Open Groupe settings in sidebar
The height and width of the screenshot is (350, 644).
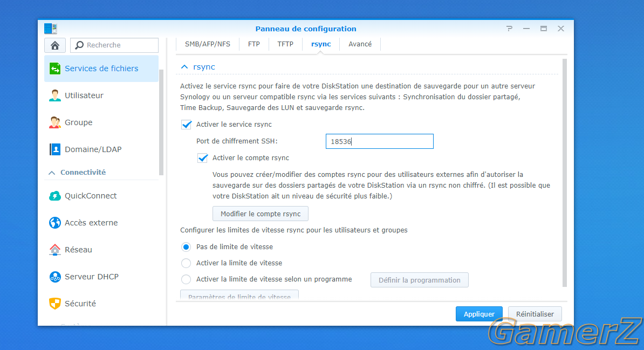(101, 122)
